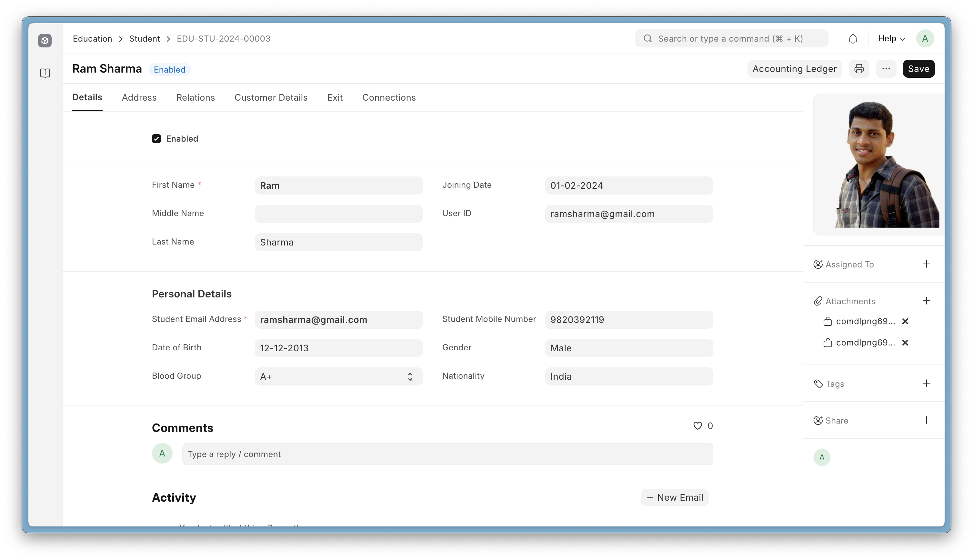
Task: Click lock icon of second attachment
Action: (828, 343)
